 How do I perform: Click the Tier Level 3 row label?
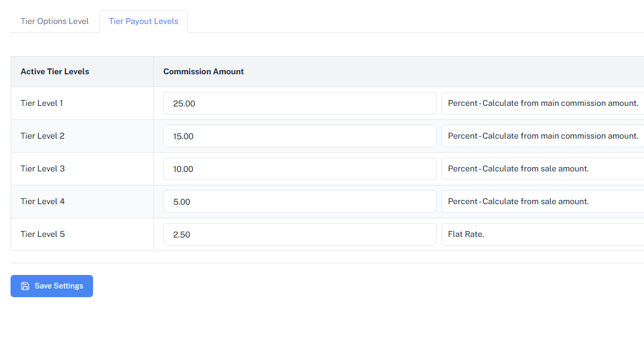[42, 168]
